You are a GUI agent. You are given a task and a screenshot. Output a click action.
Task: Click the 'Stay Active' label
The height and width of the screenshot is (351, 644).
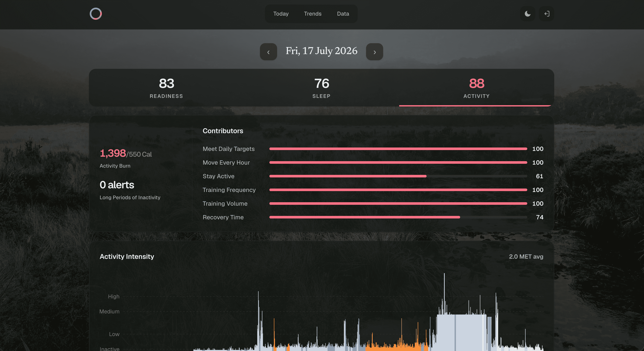(219, 176)
